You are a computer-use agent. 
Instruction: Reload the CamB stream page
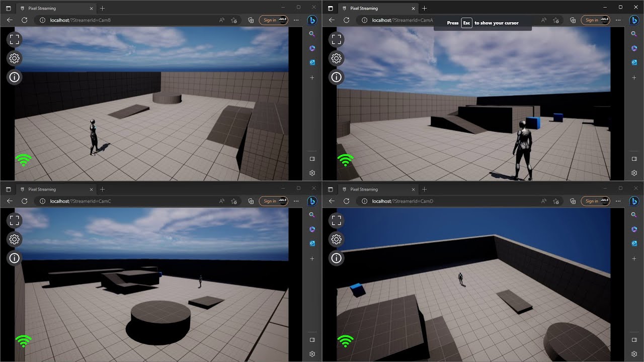coord(24,20)
